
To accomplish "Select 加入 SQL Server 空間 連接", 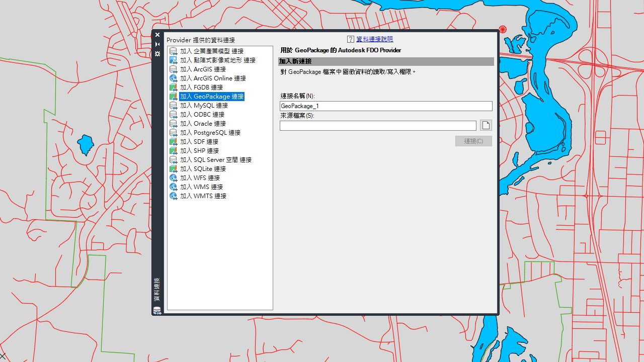I will pos(216,160).
